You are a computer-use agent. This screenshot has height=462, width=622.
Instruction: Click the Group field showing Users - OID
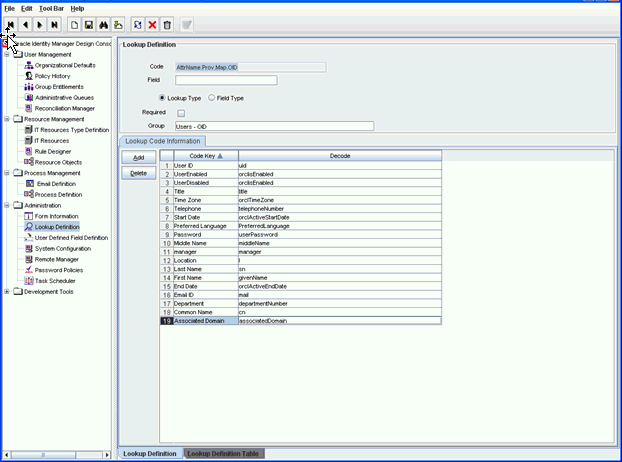click(x=275, y=127)
